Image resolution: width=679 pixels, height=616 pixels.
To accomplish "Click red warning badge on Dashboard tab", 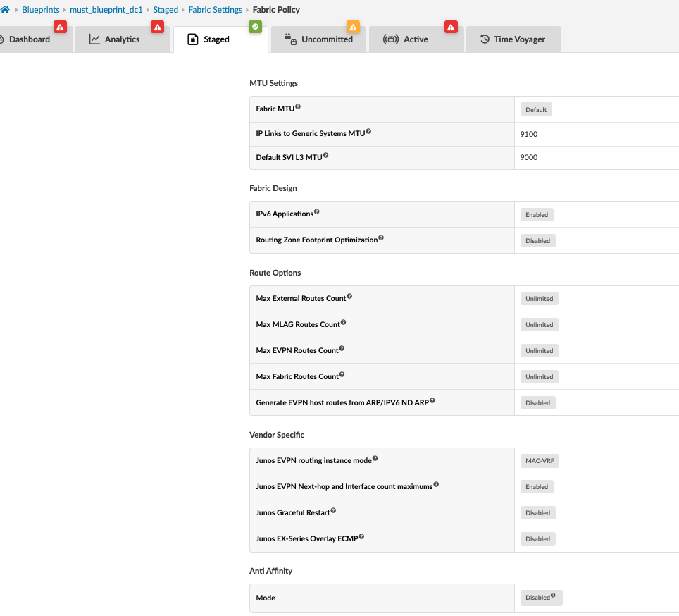I will click(61, 27).
